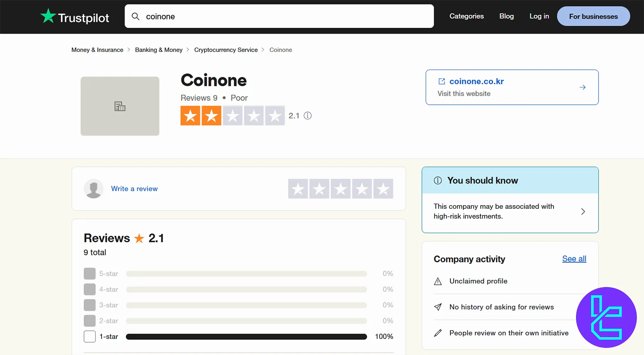Click the 1-star 100% rating bar
Viewport: 644px width, 355px height.
(247, 336)
